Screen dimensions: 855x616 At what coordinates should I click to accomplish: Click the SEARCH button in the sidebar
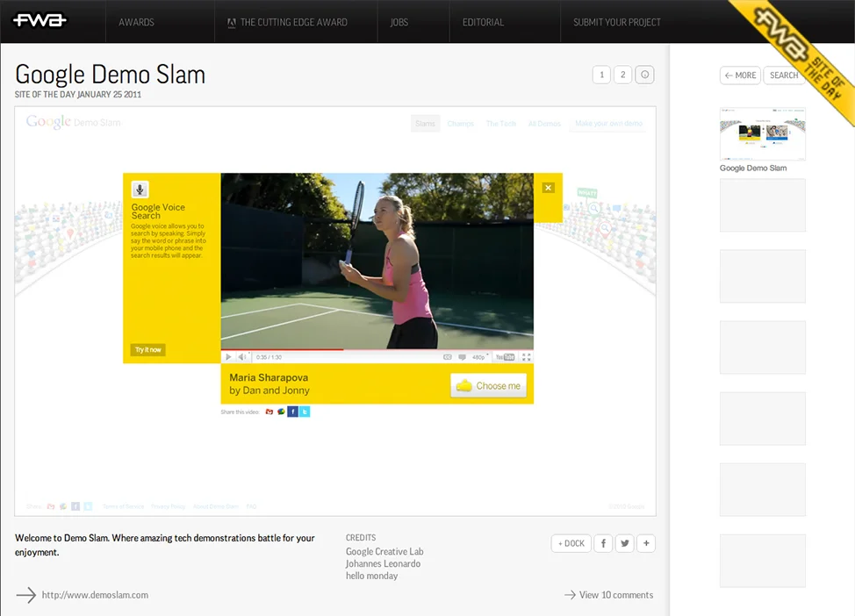click(784, 75)
